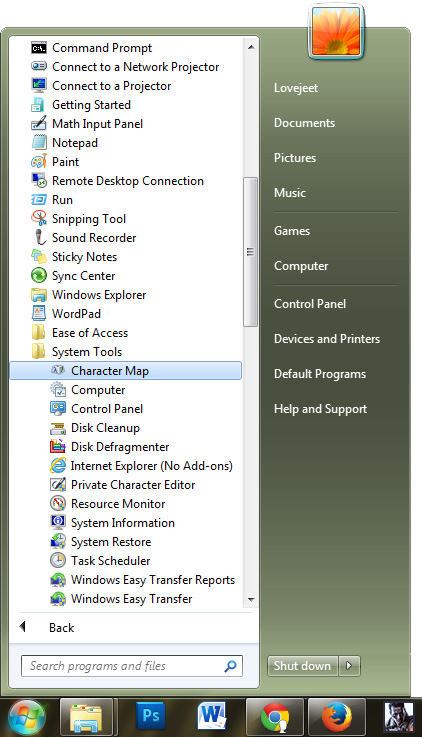
Task: Collapse the System Tools folder
Action: 86,352
